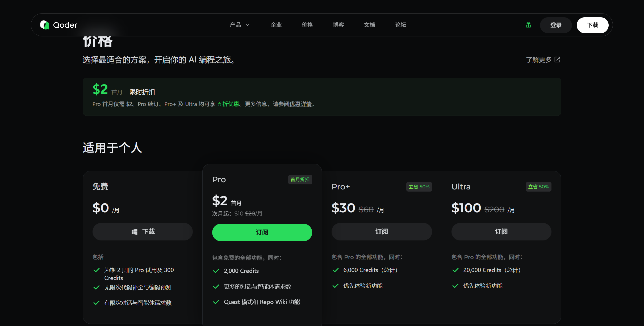Open the 企业 menu item
Viewport: 644px width, 326px height.
tap(276, 25)
